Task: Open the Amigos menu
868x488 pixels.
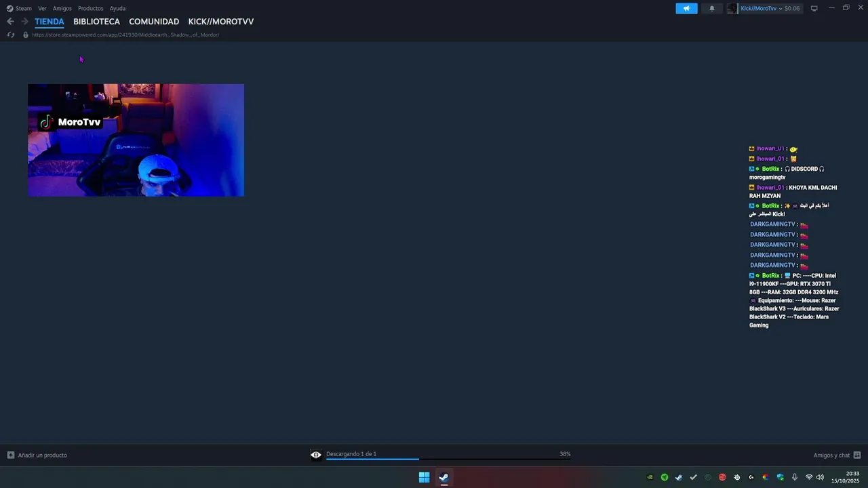Action: tap(62, 8)
